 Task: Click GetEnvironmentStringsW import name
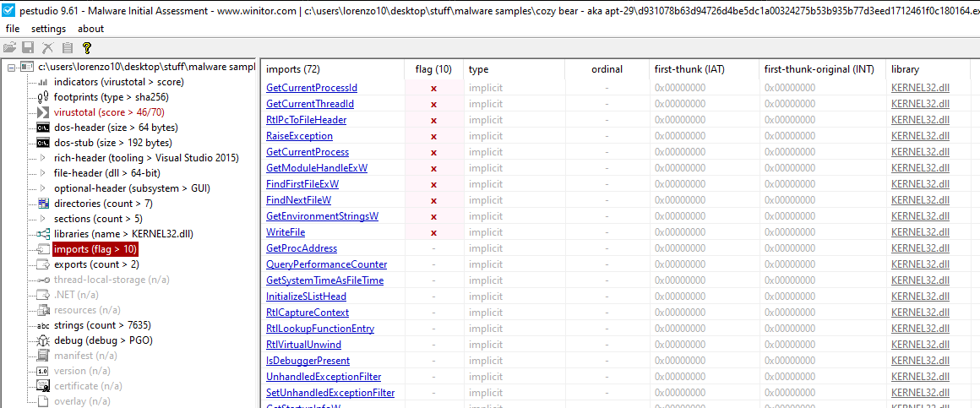[322, 216]
